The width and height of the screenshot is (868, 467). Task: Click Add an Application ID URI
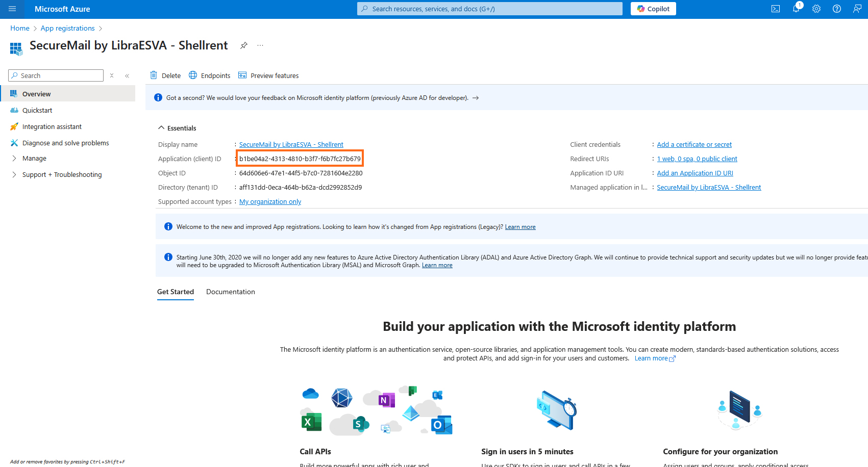click(x=695, y=173)
